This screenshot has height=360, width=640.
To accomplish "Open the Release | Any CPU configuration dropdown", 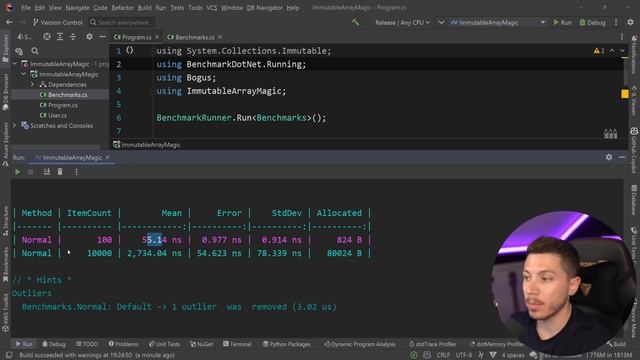I will click(x=402, y=22).
